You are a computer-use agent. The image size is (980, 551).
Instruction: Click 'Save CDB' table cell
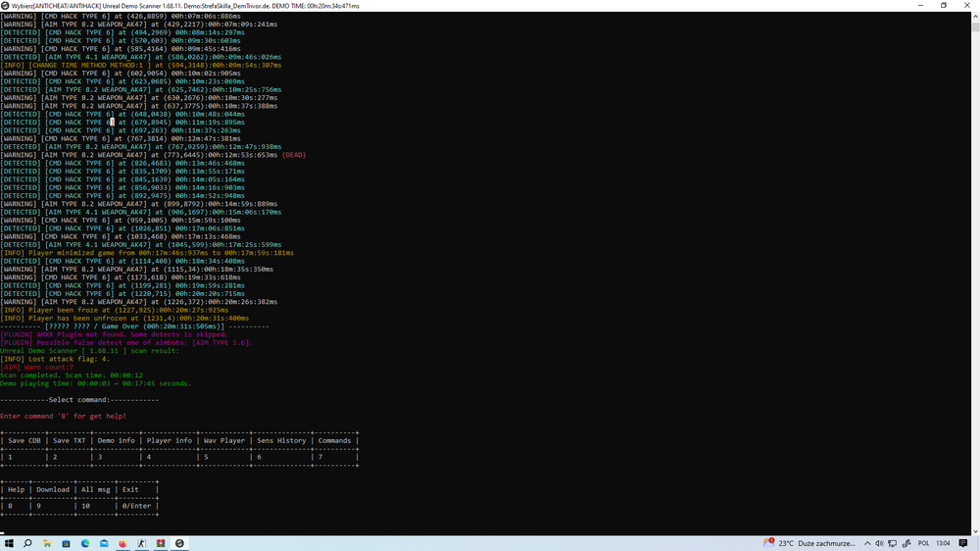24,441
